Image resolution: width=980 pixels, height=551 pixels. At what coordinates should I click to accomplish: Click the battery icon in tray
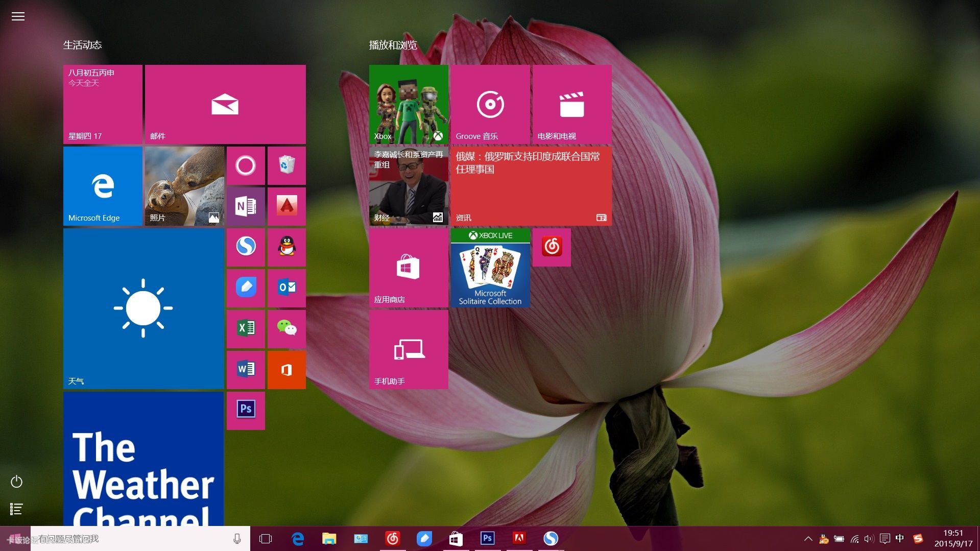tap(839, 539)
